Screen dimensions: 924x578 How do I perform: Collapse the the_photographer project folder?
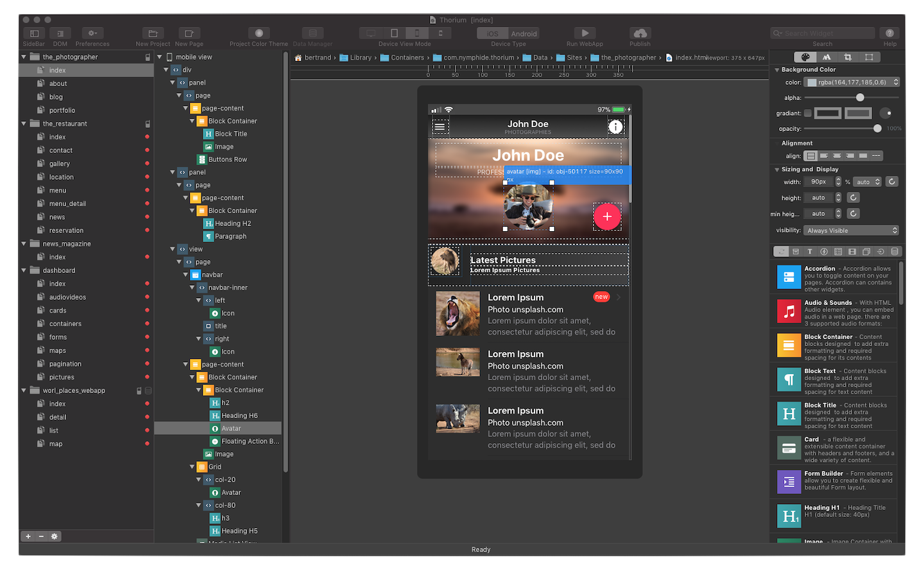click(24, 57)
